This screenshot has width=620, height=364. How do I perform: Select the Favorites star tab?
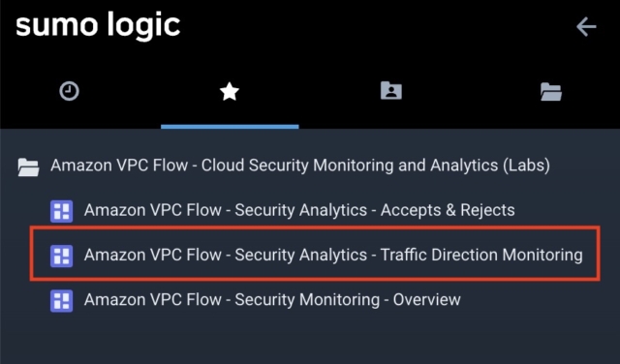pyautogui.click(x=230, y=92)
